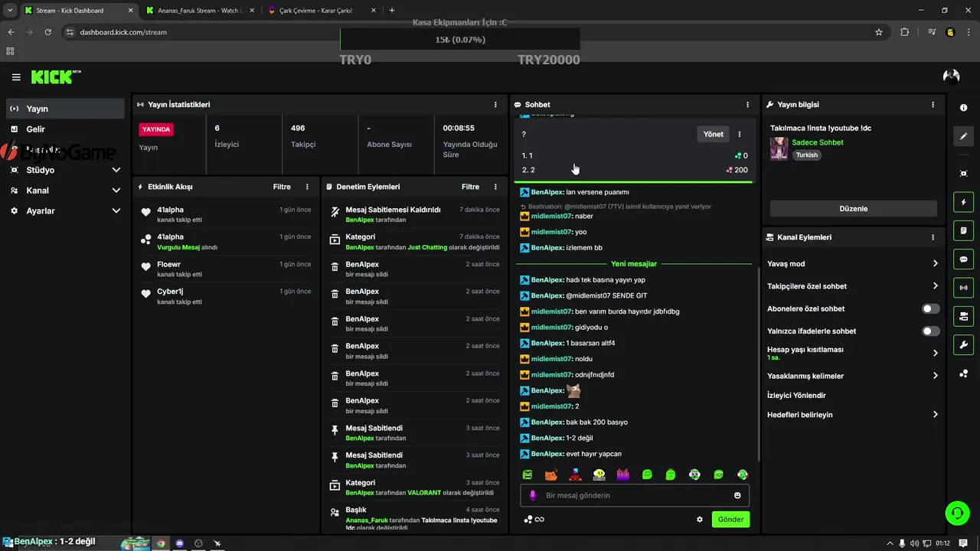Toggle Yalnızca ifadelerle sohbet switch
Screen dimensions: 980x551
tap(930, 331)
